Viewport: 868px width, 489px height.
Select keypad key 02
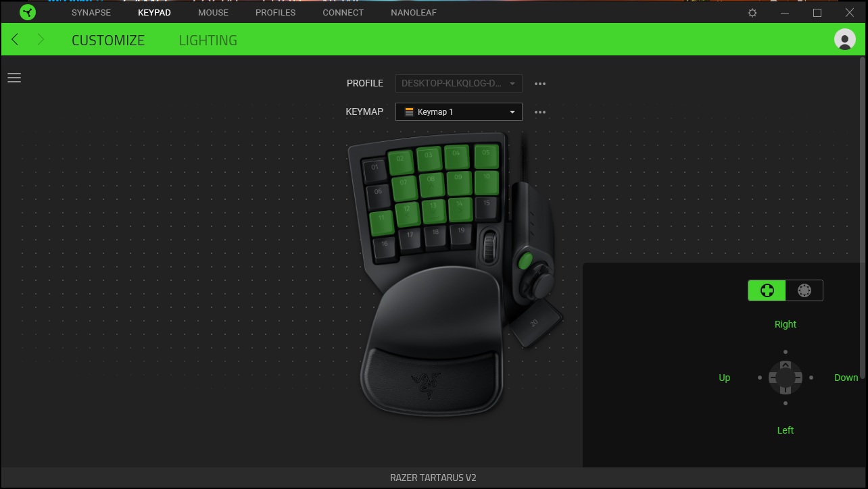[400, 161]
